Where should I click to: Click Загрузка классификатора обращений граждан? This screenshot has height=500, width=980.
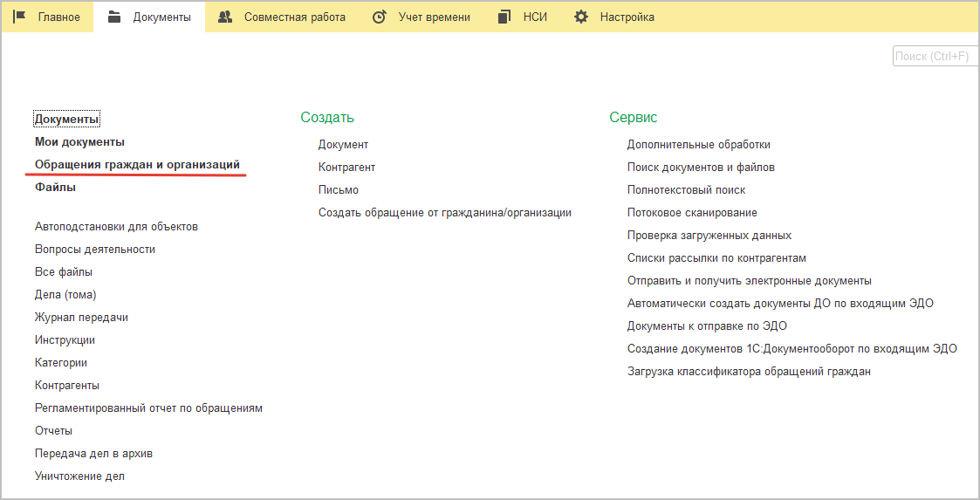(749, 371)
